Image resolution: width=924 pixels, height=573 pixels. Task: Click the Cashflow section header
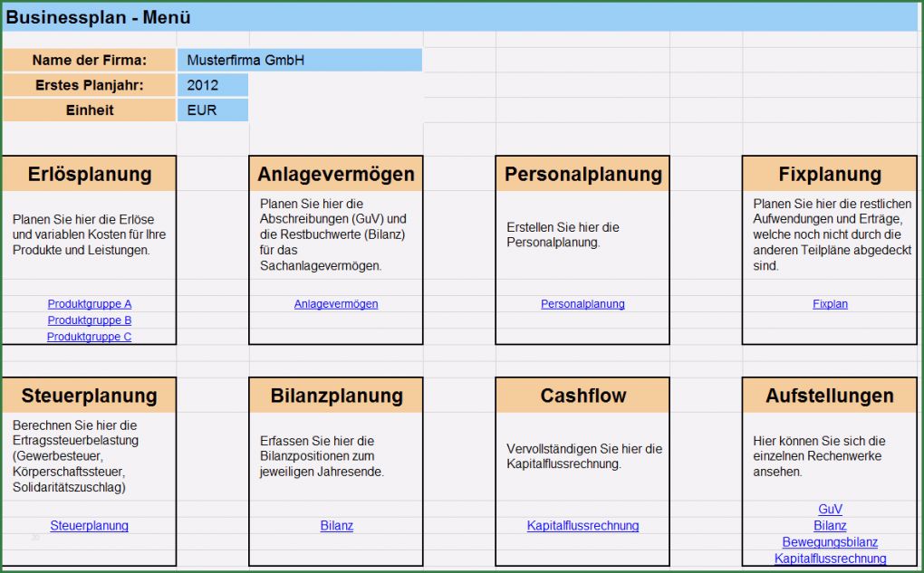coord(582,395)
